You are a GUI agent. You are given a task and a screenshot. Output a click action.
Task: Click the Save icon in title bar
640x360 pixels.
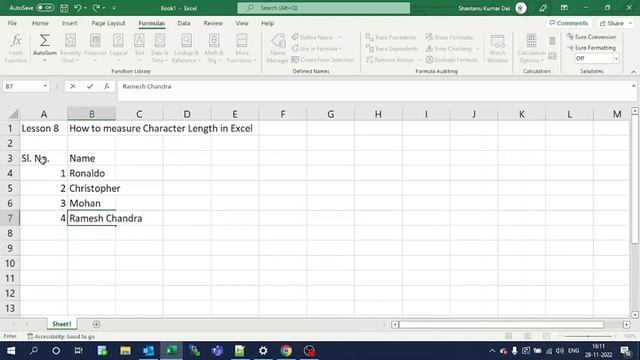(64, 8)
